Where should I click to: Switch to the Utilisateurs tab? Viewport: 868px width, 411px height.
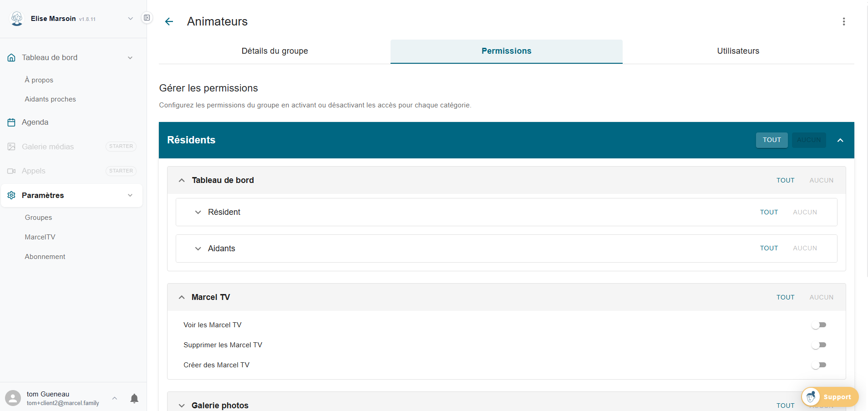[738, 51]
